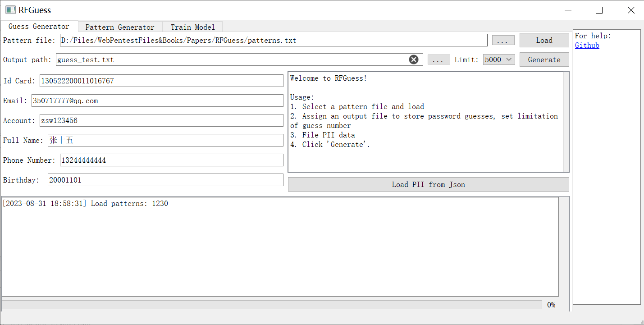Switch to the Pattern Generator tab
This screenshot has width=644, height=325.
point(120,27)
